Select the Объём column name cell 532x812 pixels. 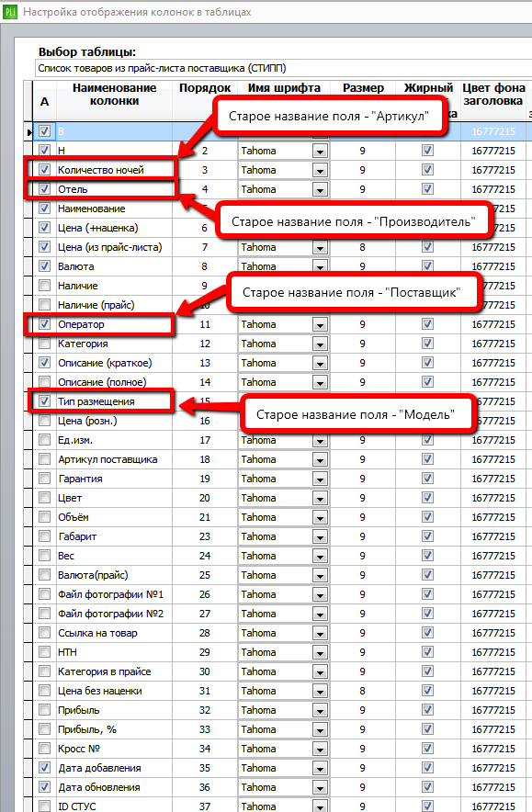point(114,517)
